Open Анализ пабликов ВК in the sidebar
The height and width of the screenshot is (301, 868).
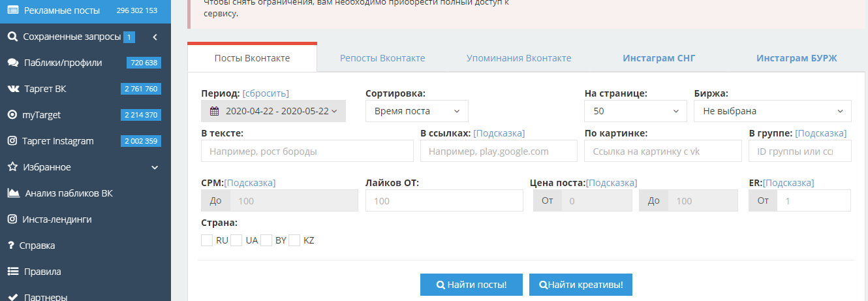tap(85, 193)
